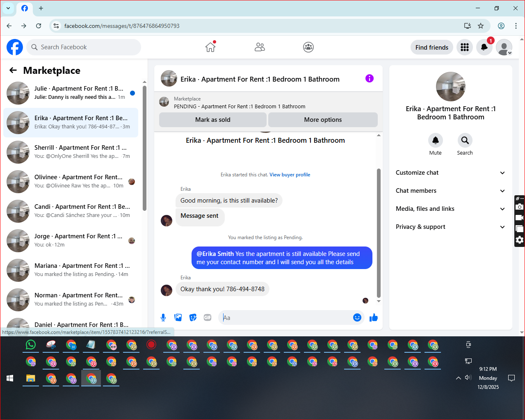This screenshot has height=420, width=525.
Task: Click the chat messages scrollbar thumb
Action: (x=379, y=233)
